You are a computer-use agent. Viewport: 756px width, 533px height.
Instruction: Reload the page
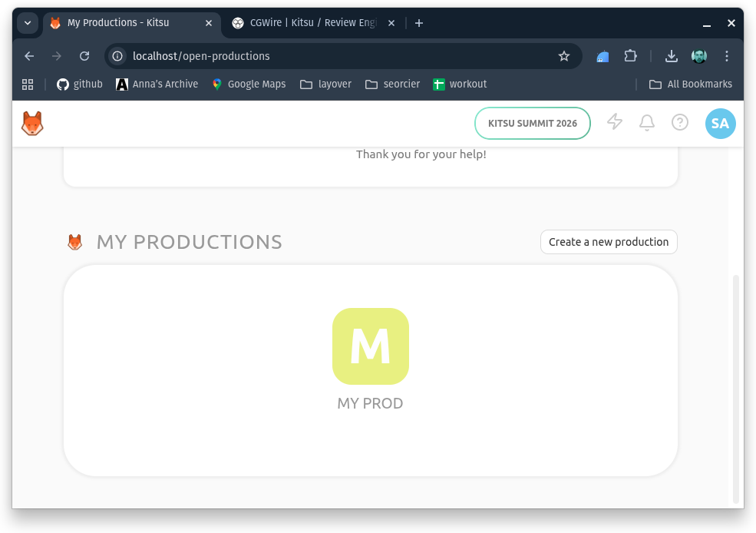tap(84, 56)
